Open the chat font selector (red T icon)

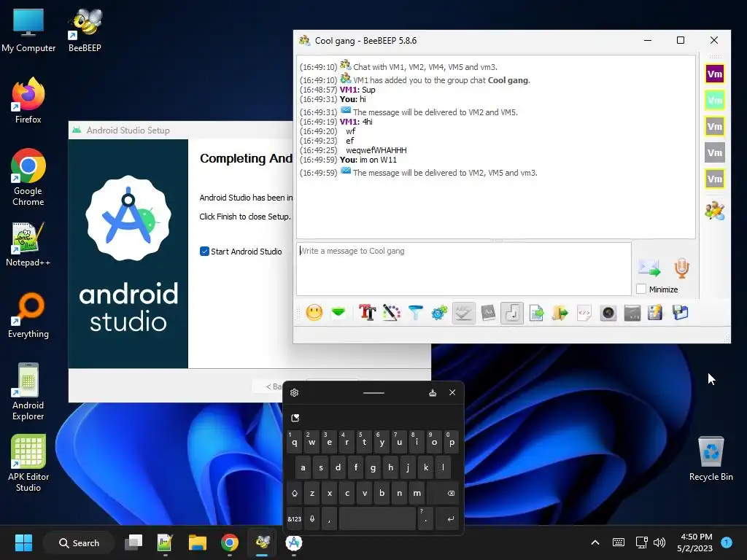coord(368,313)
